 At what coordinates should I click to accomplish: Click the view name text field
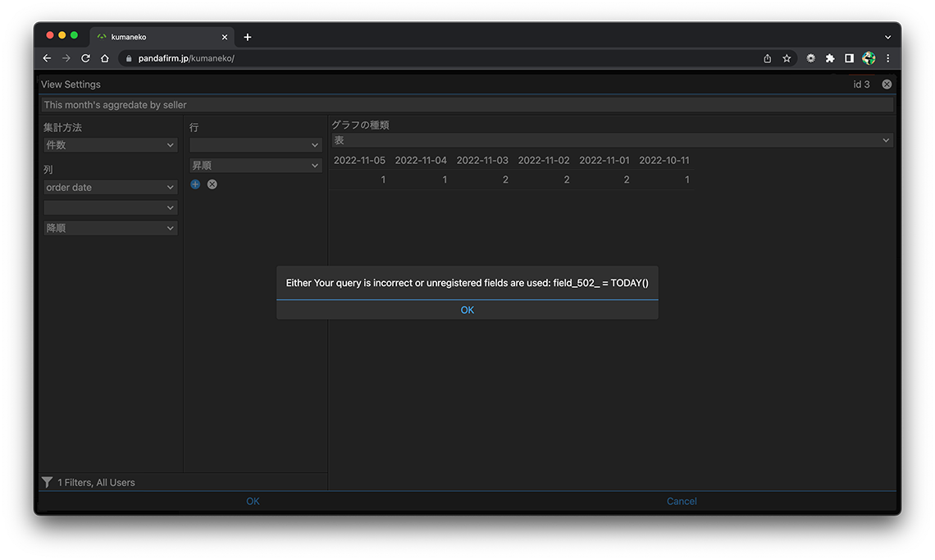click(x=467, y=105)
